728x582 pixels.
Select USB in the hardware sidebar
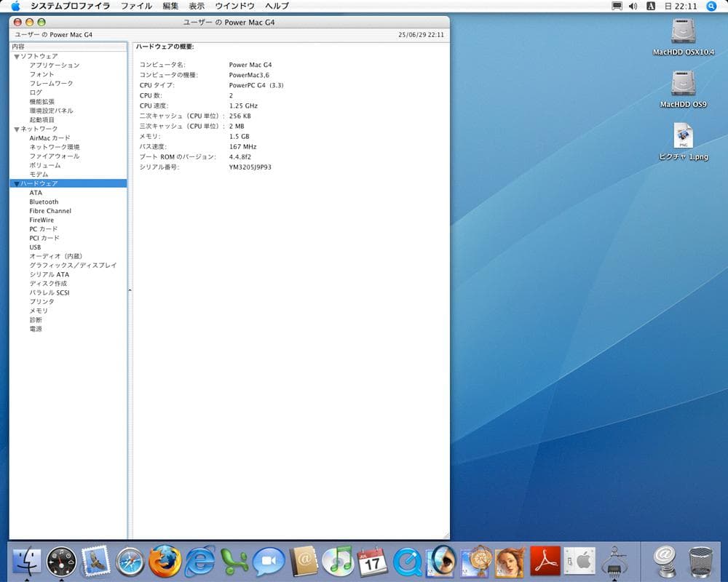point(35,247)
